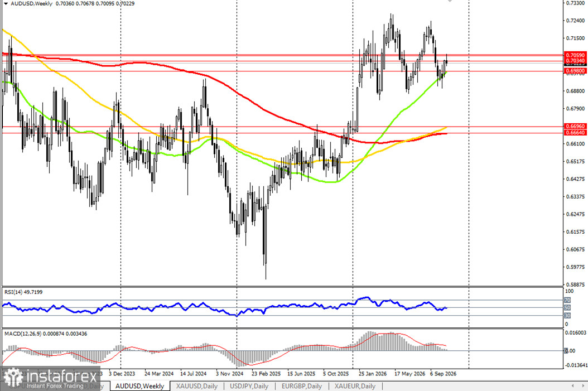Click the 0.65175 value on price axis
Screen dimensions: 588x391
pos(575,162)
